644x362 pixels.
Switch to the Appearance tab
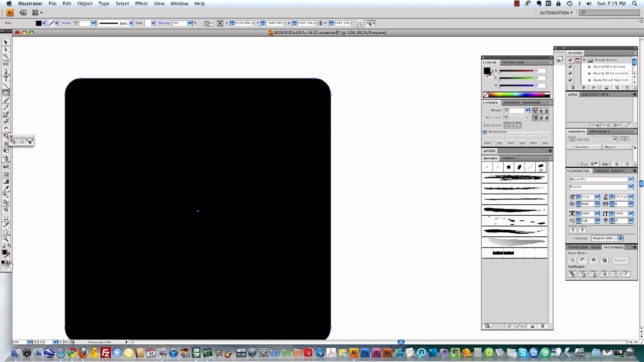tap(599, 132)
